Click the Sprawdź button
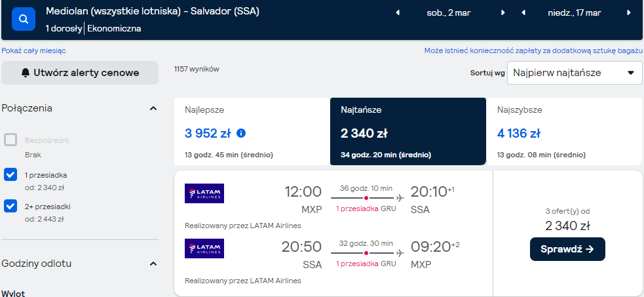Viewport: 644px width, 297px height. coord(567,249)
